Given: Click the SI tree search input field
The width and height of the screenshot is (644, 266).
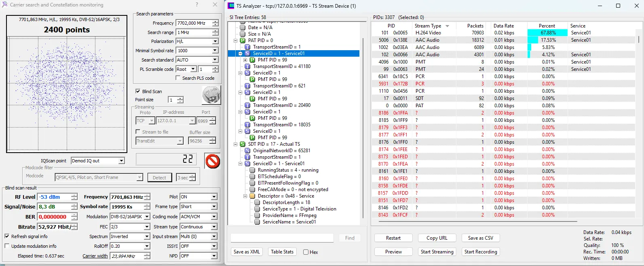Looking at the screenshot, I should click(282, 238).
